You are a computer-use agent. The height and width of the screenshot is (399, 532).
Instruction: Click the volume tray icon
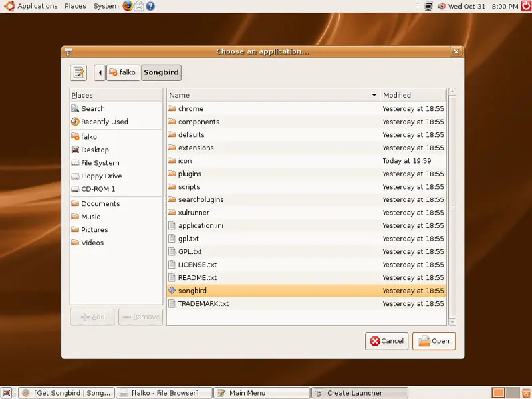point(442,6)
